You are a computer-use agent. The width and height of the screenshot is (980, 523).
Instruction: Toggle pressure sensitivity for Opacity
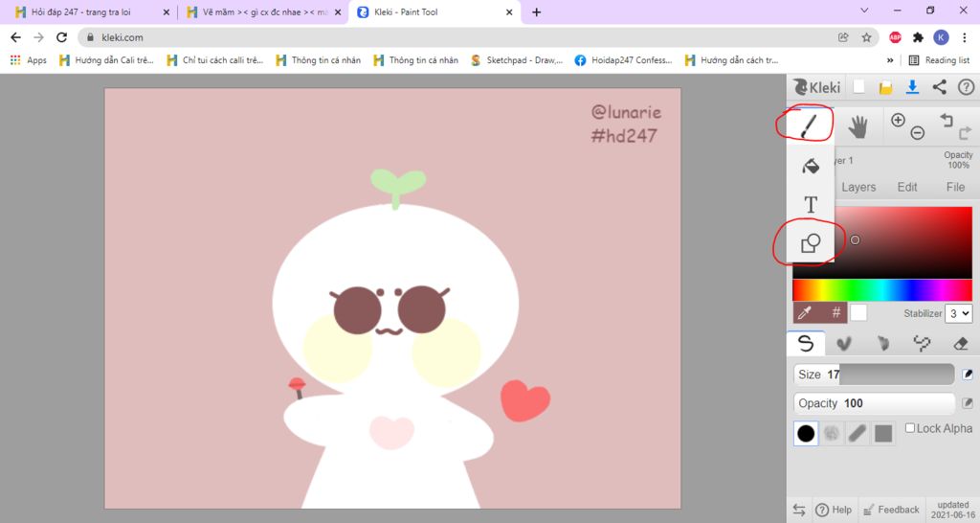click(967, 403)
